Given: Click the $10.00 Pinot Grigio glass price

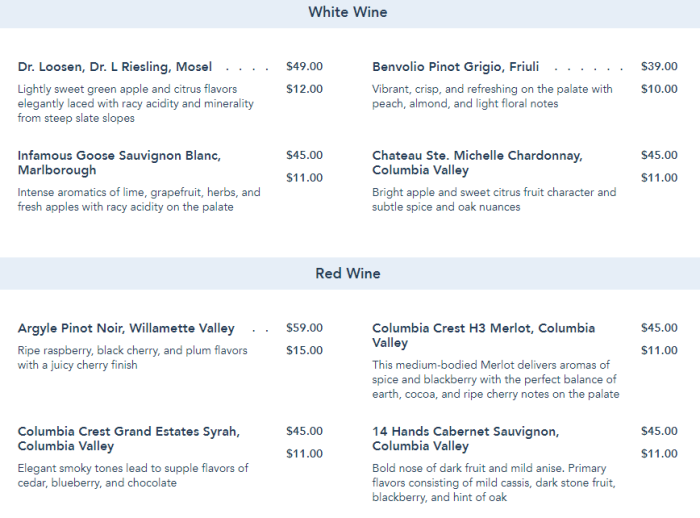Looking at the screenshot, I should click(659, 89).
